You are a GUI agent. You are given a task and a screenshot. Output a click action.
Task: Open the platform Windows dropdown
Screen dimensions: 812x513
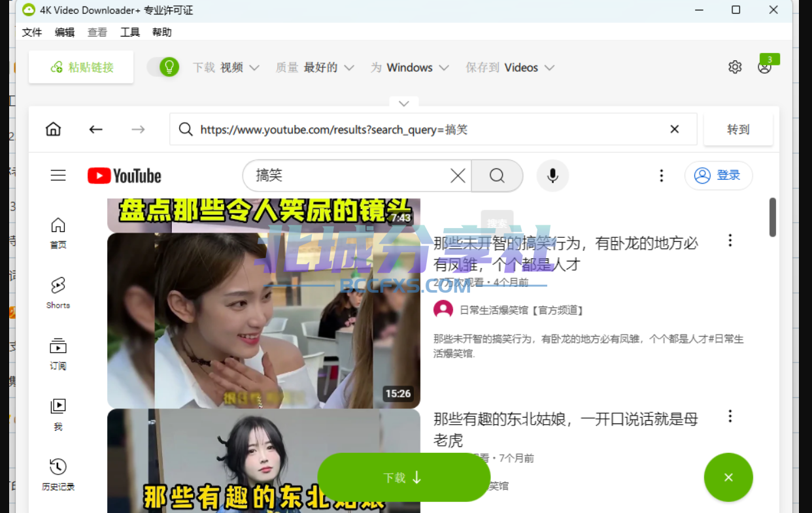click(410, 67)
